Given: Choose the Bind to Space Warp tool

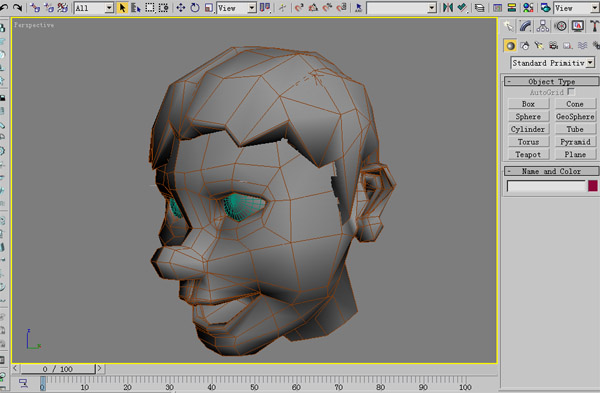Looking at the screenshot, I should coord(62,7).
